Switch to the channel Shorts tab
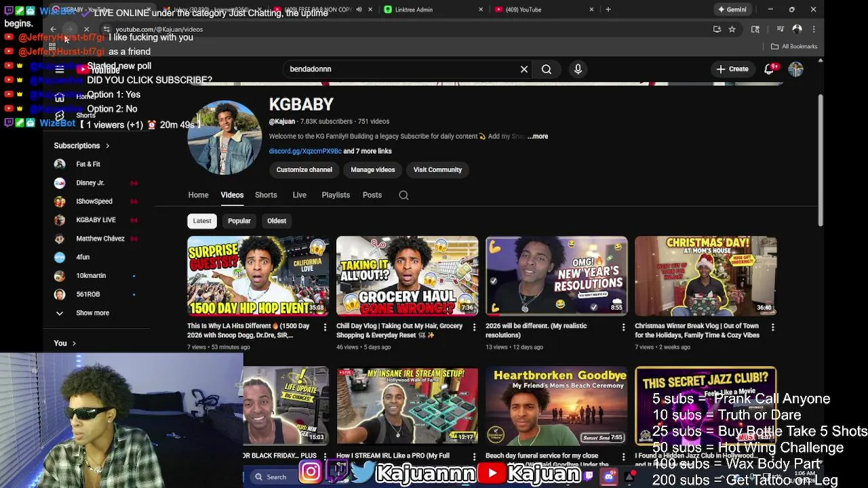The width and height of the screenshot is (868, 488). [266, 195]
